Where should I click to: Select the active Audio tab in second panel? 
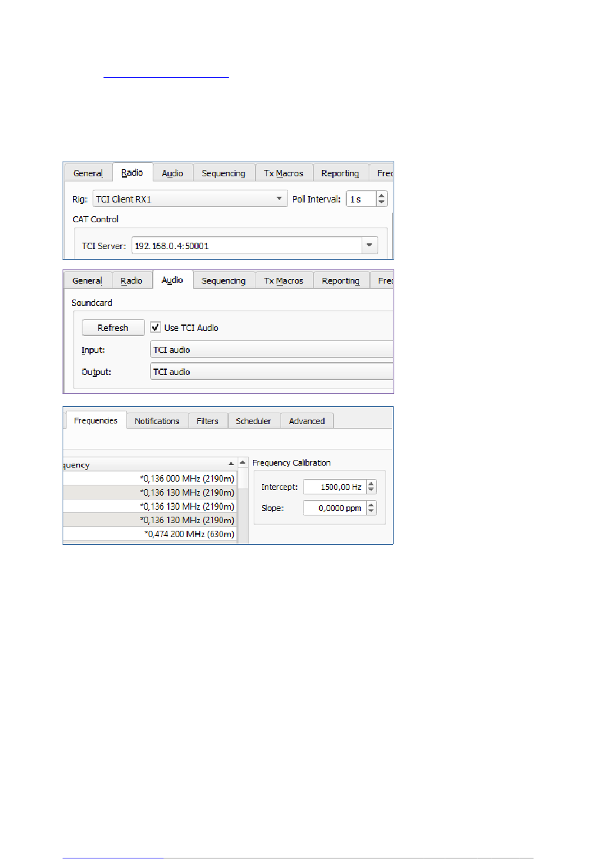pyautogui.click(x=173, y=280)
